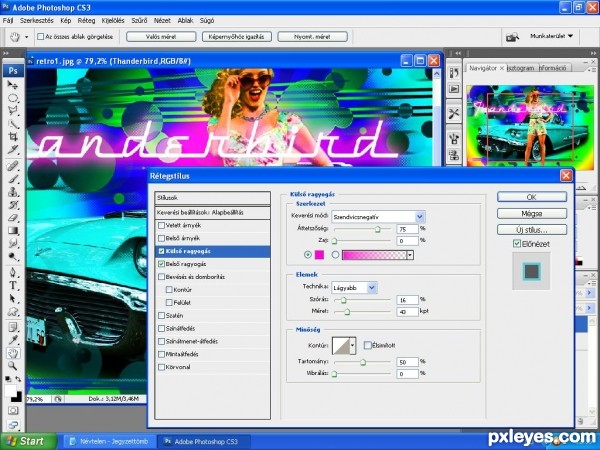Image resolution: width=600 pixels, height=450 pixels.
Task: Select the Move tool
Action: pyautogui.click(x=13, y=85)
